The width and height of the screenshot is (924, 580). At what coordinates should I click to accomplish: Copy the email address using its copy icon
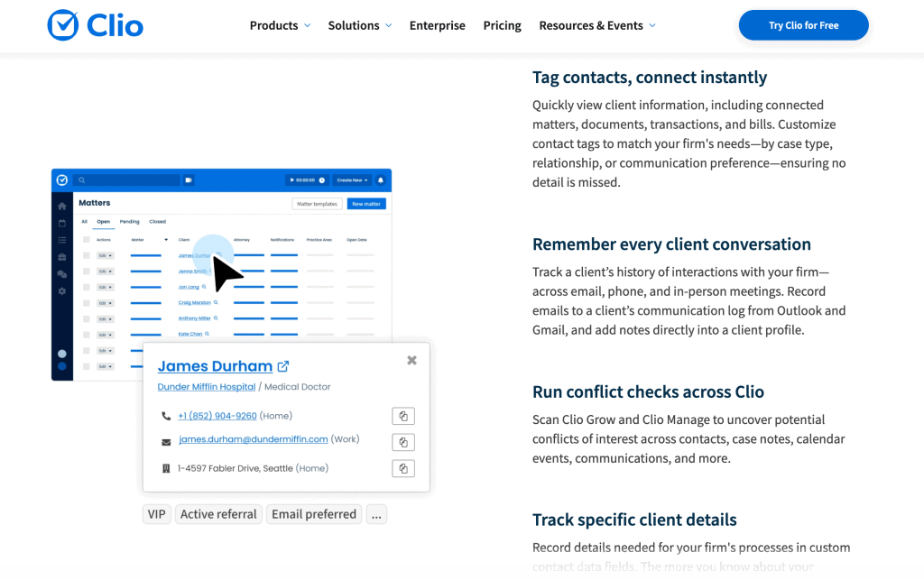click(x=403, y=442)
